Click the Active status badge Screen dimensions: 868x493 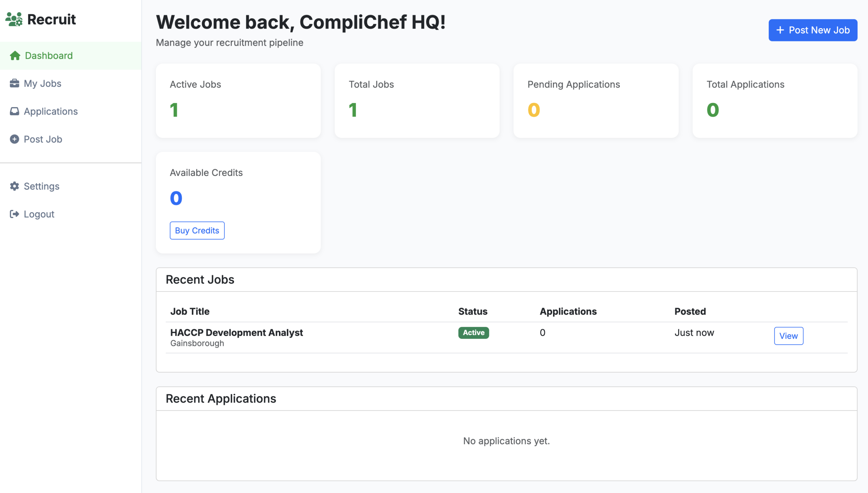[473, 333]
